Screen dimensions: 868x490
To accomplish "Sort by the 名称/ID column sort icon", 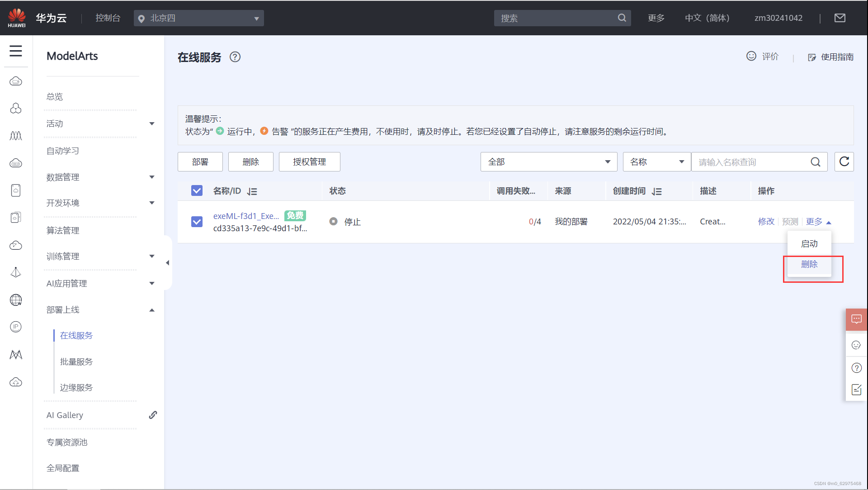I will pos(252,191).
